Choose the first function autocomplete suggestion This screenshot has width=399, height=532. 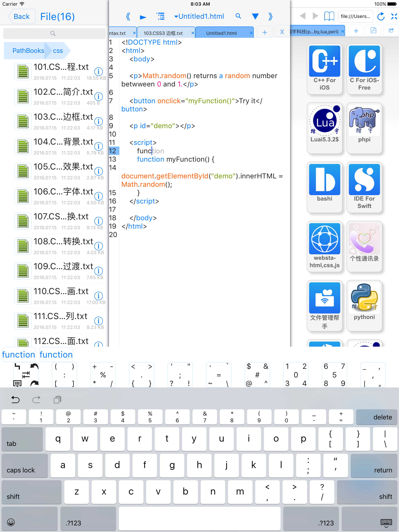click(19, 355)
